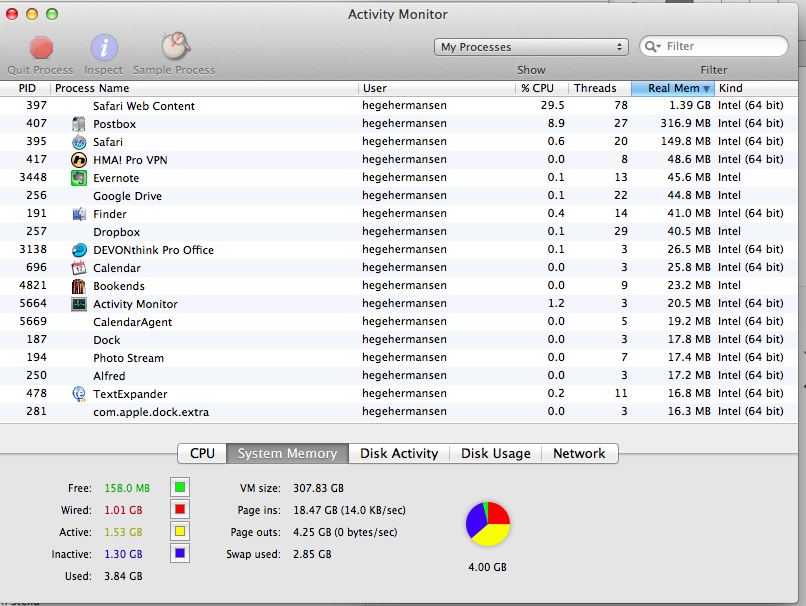Click the blue Inactive memory swatch

pos(180,554)
